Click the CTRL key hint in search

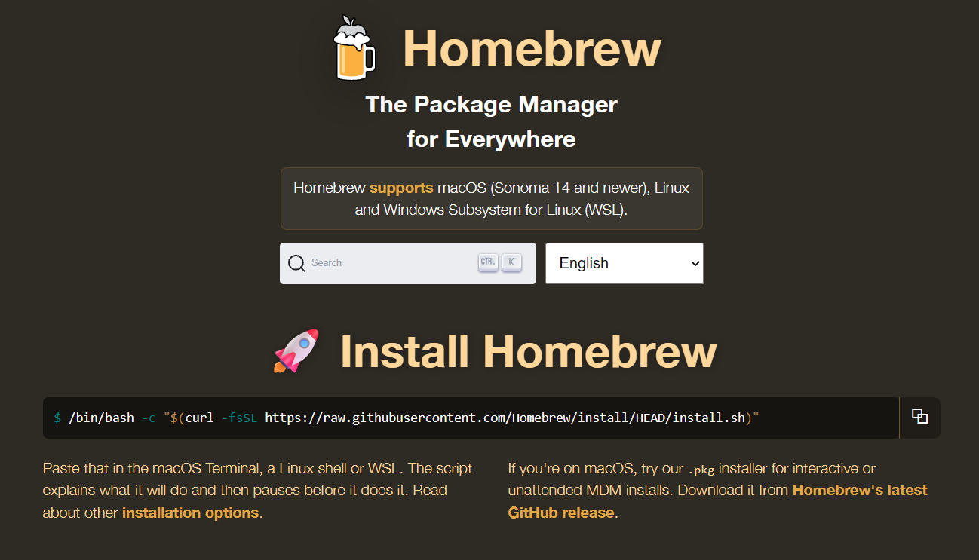pos(488,262)
